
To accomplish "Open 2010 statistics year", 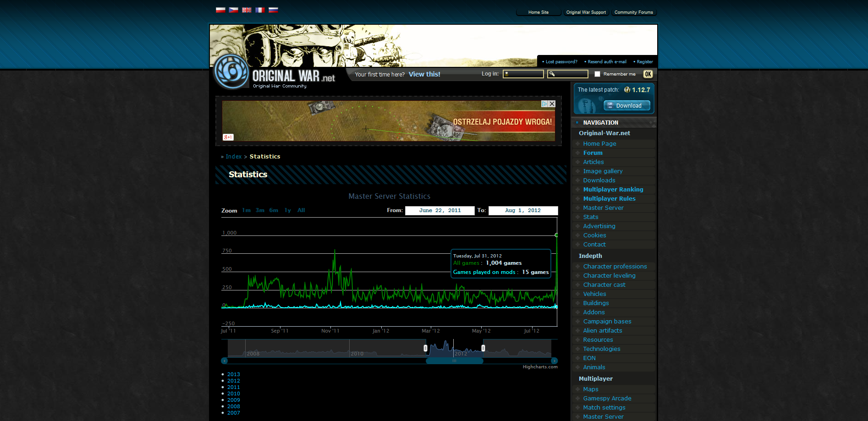I will point(234,394).
